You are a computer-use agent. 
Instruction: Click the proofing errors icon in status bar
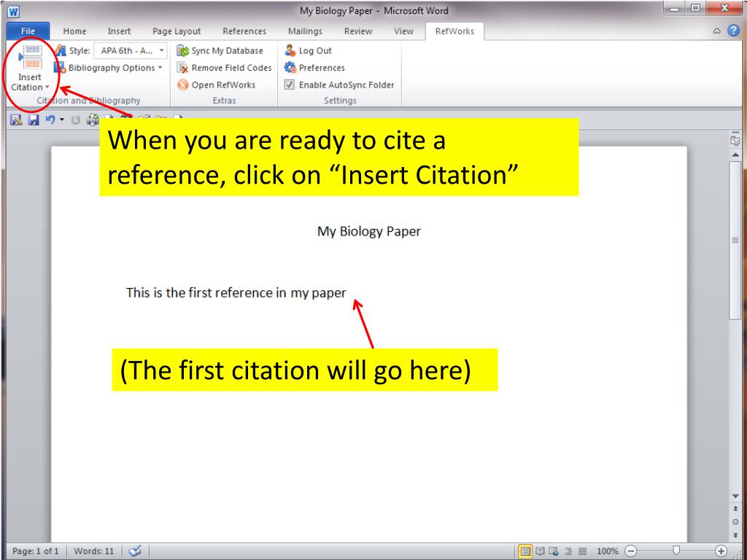click(135, 551)
